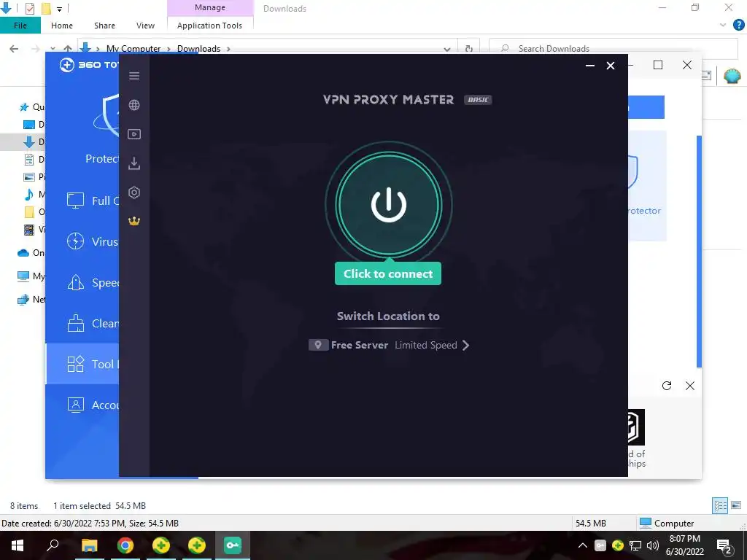747x560 pixels.
Task: Click the gold crown premium icon
Action: click(134, 222)
